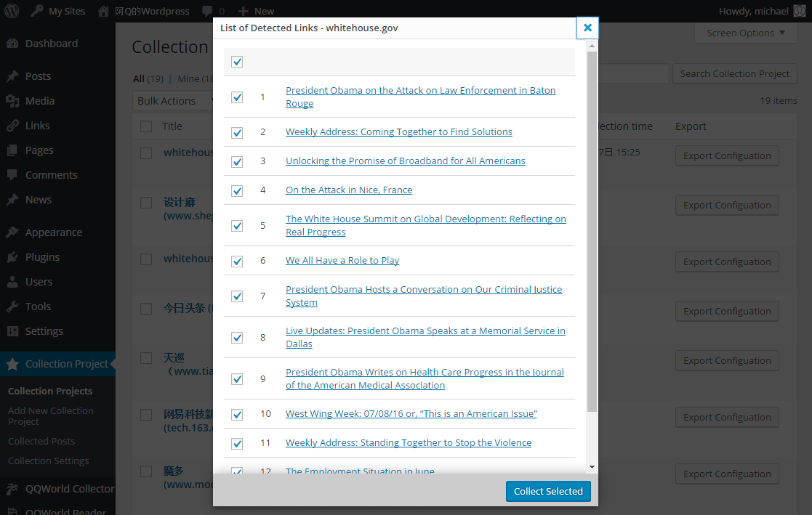Uncheck link 8 Memorial Service in Dallas
The image size is (812, 515).
point(237,338)
